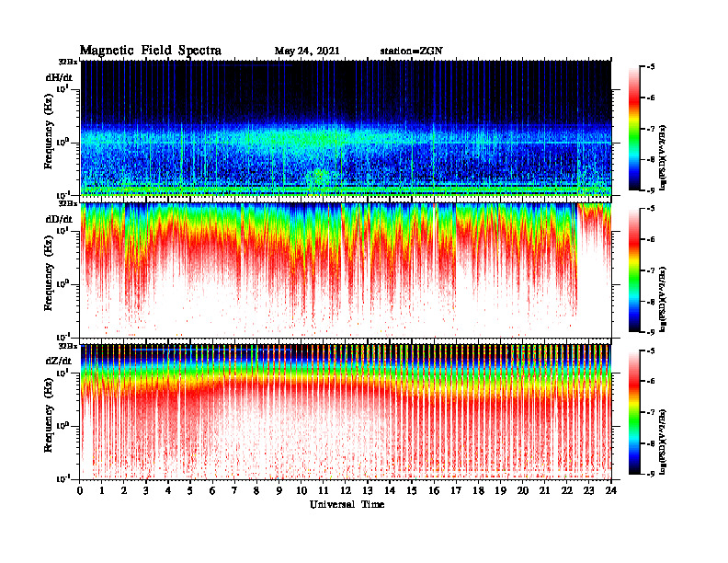Click the dD/dt panel label
The height and width of the screenshot is (563, 728).
click(59, 219)
